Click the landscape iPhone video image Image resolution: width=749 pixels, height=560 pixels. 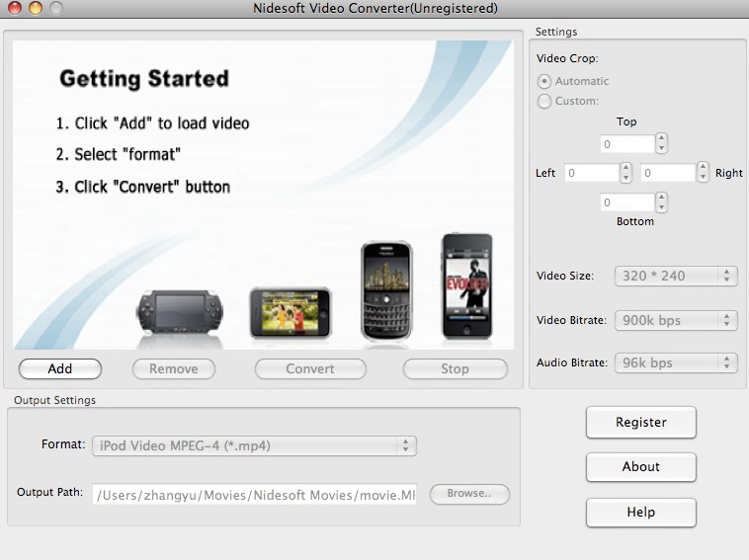click(290, 312)
